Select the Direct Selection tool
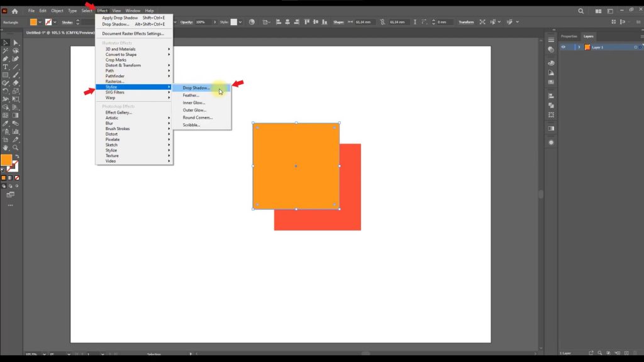 click(16, 43)
